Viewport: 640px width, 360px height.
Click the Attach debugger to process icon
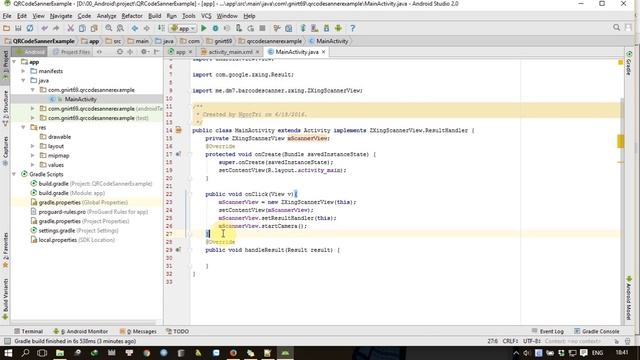pos(239,28)
